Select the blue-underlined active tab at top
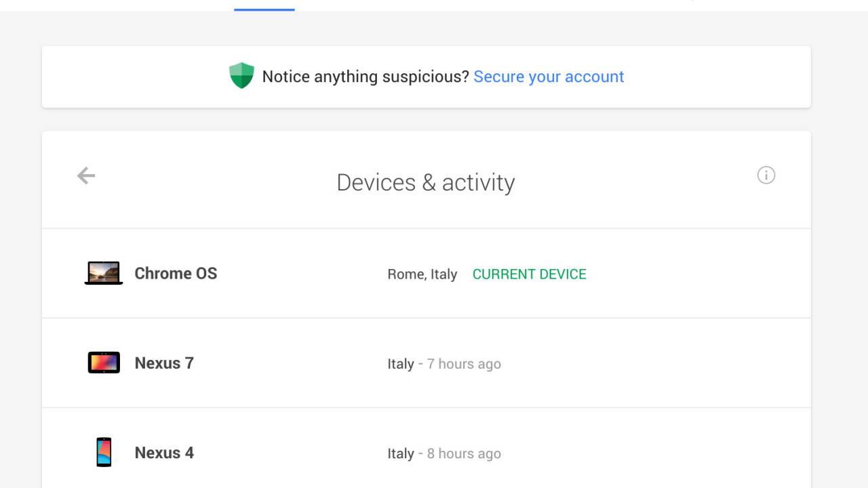This screenshot has height=488, width=868. (x=264, y=5)
